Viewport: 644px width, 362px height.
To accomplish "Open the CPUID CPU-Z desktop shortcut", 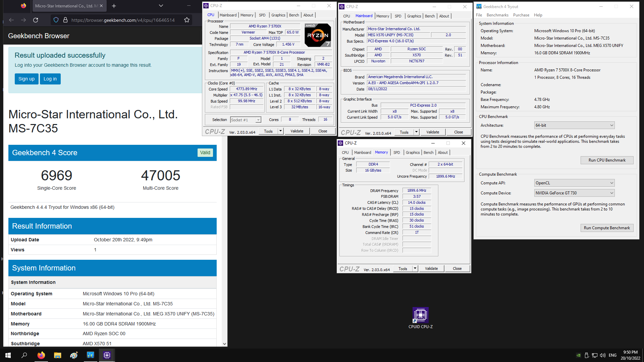I will tap(420, 318).
